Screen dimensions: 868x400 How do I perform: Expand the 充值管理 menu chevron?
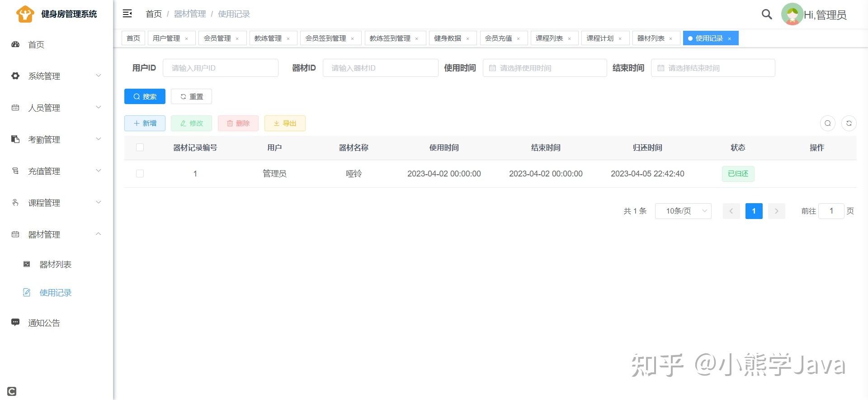click(99, 171)
